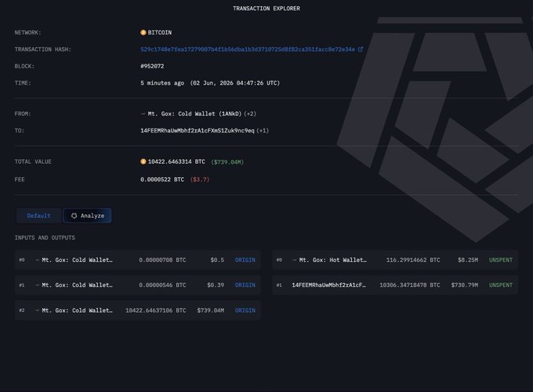Select block number #952072
The height and width of the screenshot is (392, 533).
point(152,66)
